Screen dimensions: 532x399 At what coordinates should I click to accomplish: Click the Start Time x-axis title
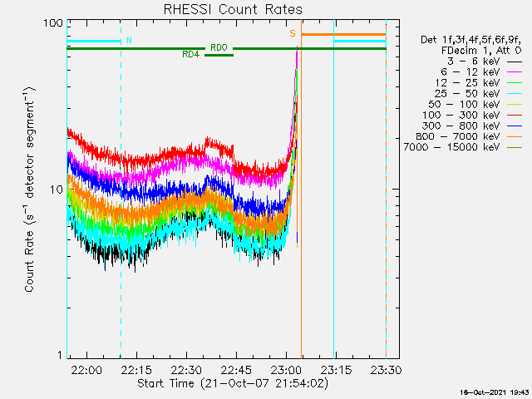(x=233, y=384)
